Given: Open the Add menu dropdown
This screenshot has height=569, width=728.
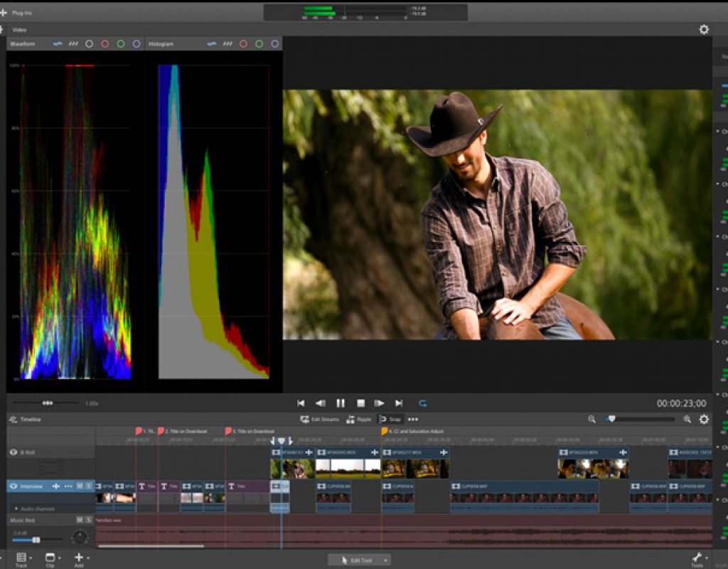Looking at the screenshot, I should tap(81, 559).
